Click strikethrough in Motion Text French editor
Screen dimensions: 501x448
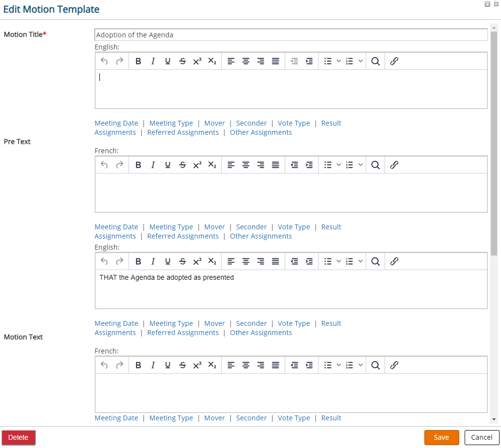(182, 365)
